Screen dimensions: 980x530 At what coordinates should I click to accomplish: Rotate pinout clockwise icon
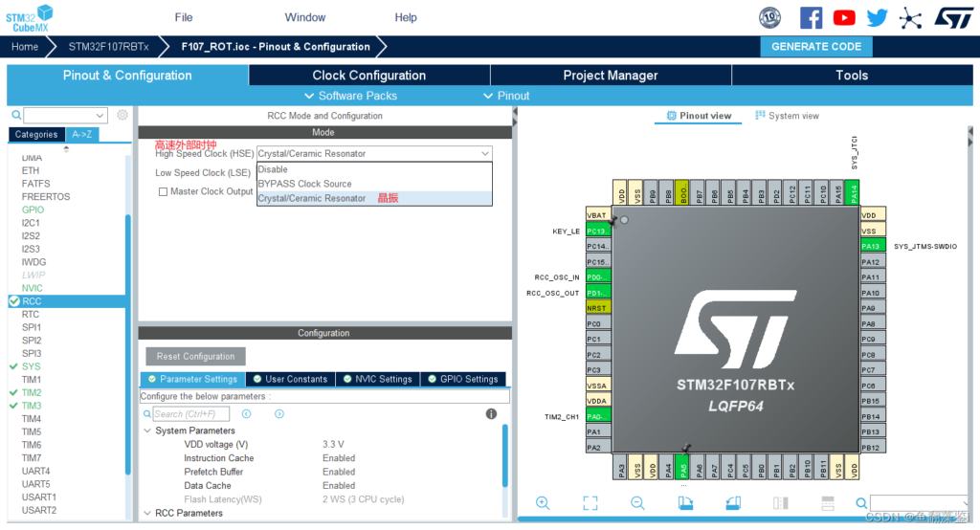[685, 503]
